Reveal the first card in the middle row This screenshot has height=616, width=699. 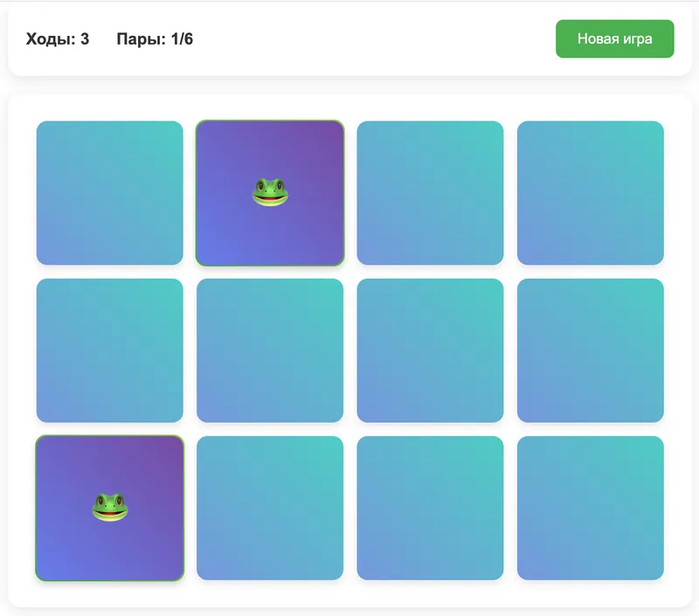pos(110,350)
